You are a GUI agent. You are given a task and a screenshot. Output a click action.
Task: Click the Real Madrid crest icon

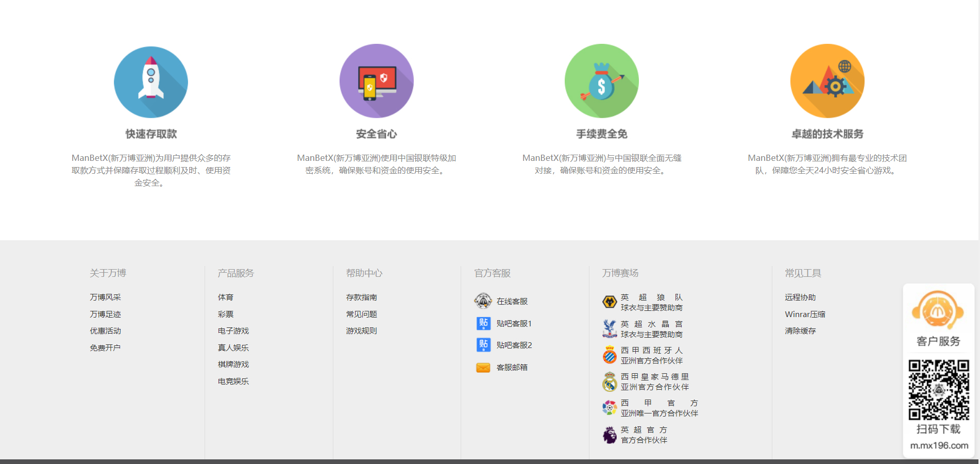610,382
